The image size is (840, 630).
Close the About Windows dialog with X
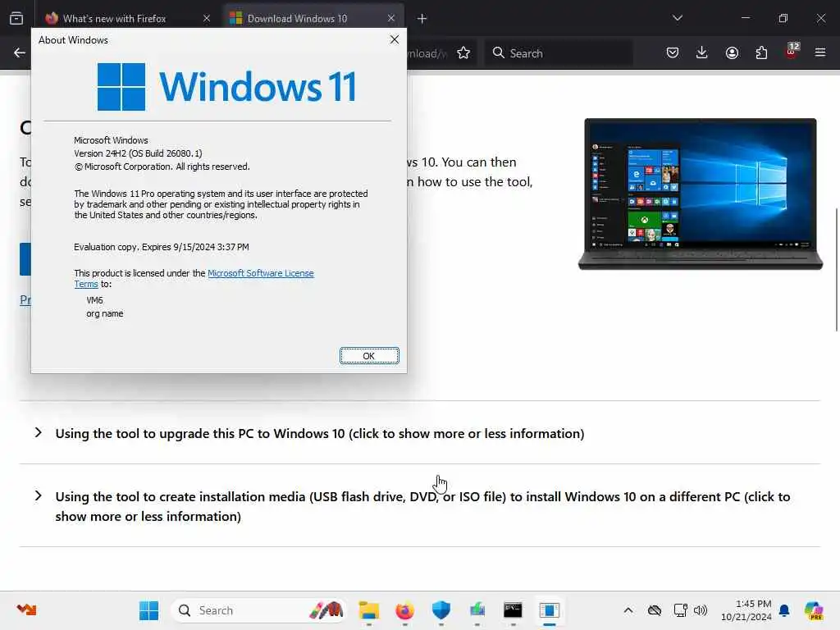tap(395, 39)
